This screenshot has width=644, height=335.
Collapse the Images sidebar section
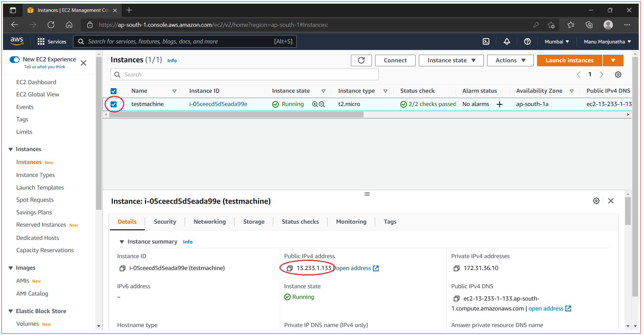click(11, 268)
